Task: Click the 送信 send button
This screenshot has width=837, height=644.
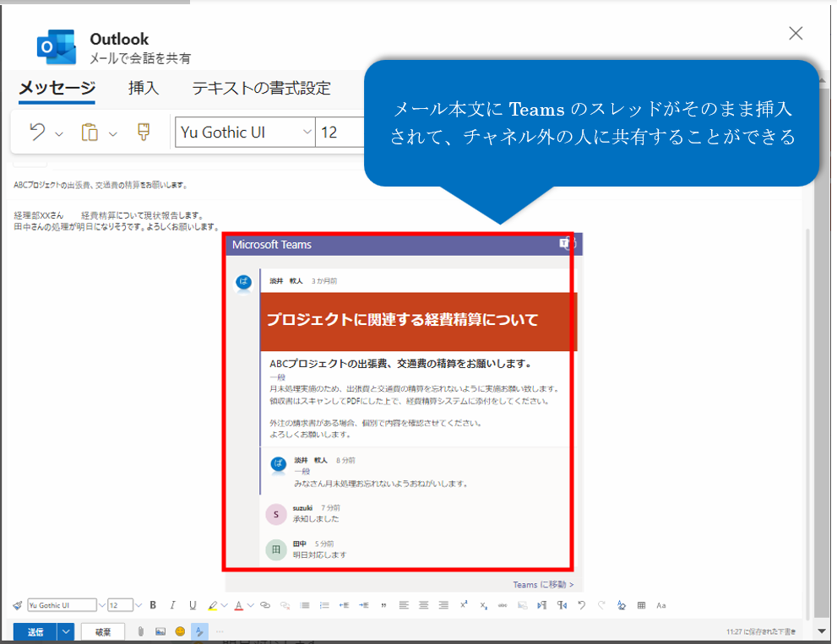Action: click(x=35, y=631)
